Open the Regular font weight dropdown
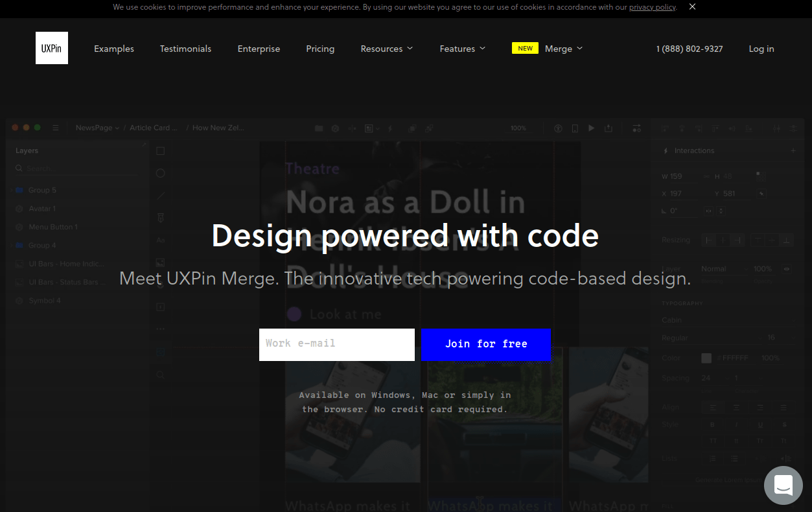This screenshot has height=512, width=812. 710,338
